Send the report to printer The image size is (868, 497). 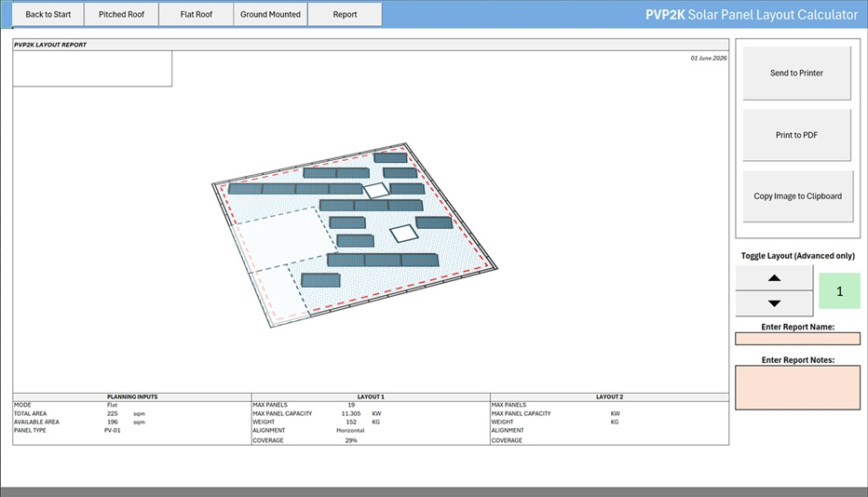point(796,73)
